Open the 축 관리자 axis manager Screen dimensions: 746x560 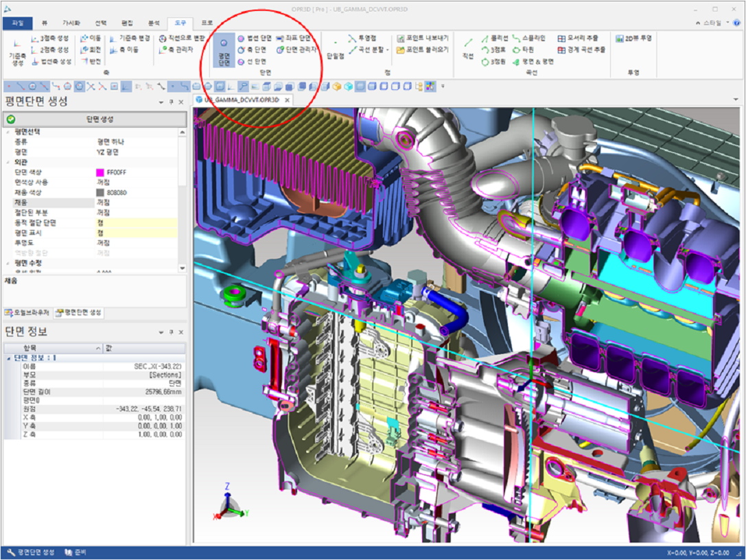(x=176, y=50)
